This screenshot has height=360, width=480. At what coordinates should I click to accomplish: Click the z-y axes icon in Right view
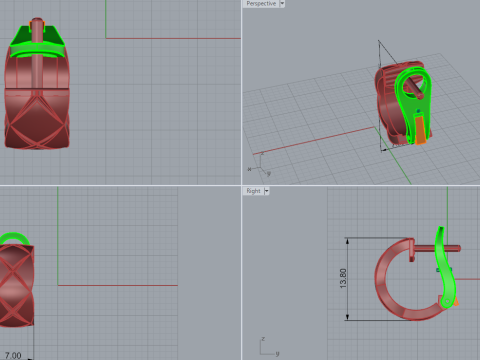tap(269, 347)
